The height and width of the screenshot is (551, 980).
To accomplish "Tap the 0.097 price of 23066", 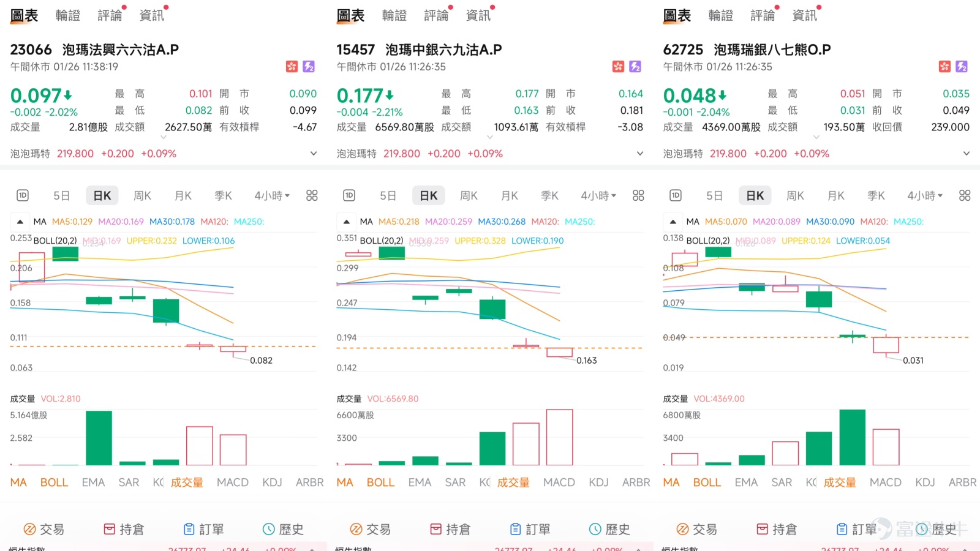I will point(36,96).
